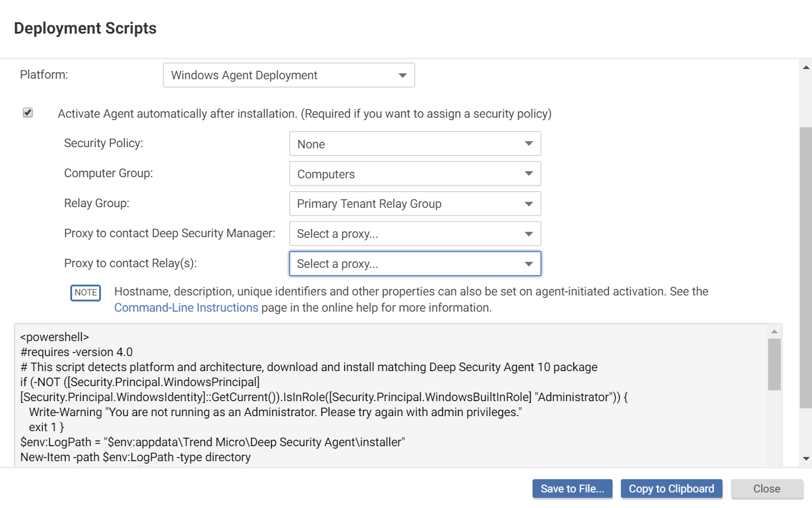The height and width of the screenshot is (508, 812).
Task: Close the Deployment Scripts dialog
Action: (767, 489)
